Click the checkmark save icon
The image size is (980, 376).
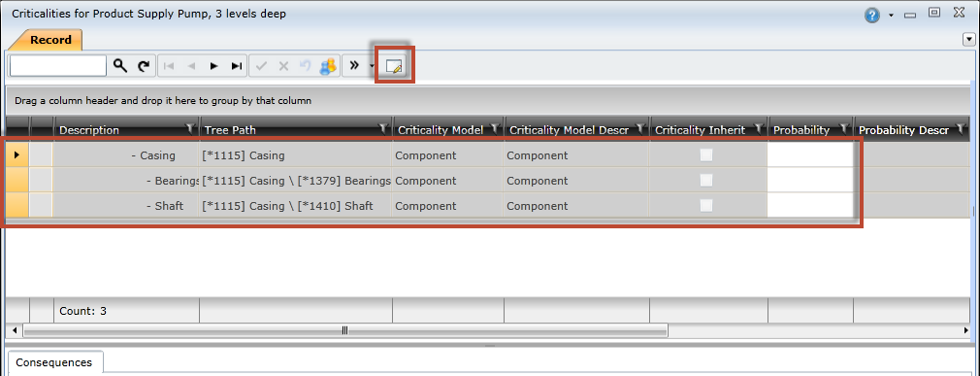261,66
